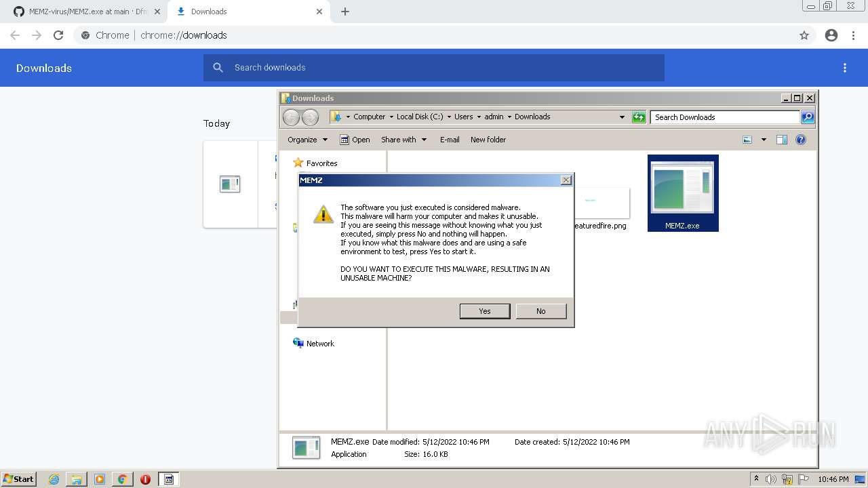Open Internet Explorer from taskbar
Image resolution: width=868 pixels, height=488 pixels.
[54, 479]
